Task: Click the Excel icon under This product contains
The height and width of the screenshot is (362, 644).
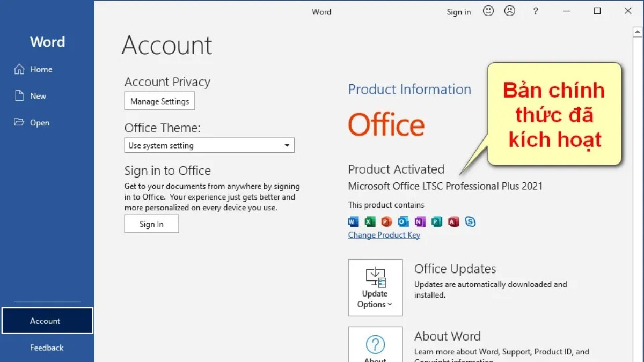Action: click(x=370, y=221)
